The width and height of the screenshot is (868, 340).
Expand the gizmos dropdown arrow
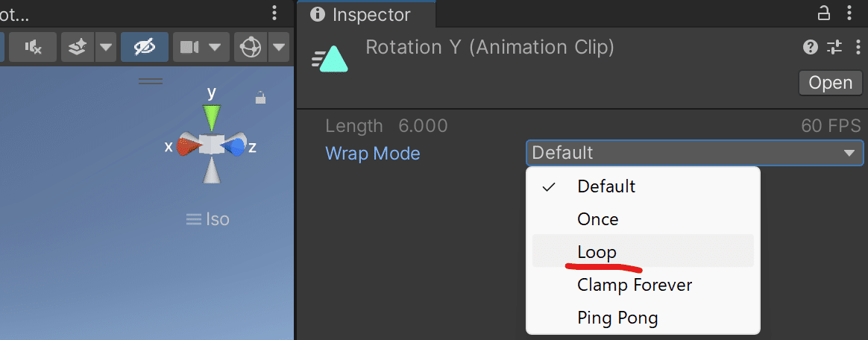pyautogui.click(x=279, y=48)
